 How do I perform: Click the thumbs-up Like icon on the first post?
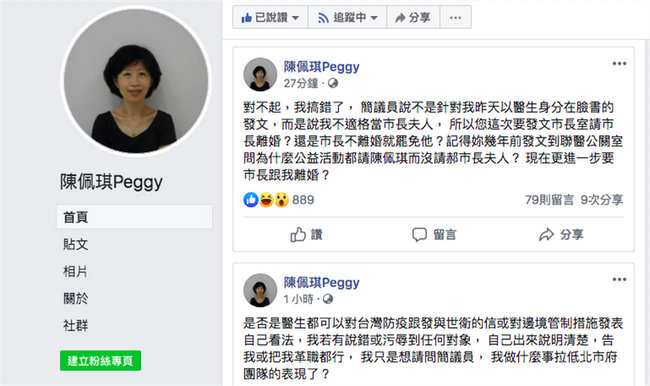point(298,235)
